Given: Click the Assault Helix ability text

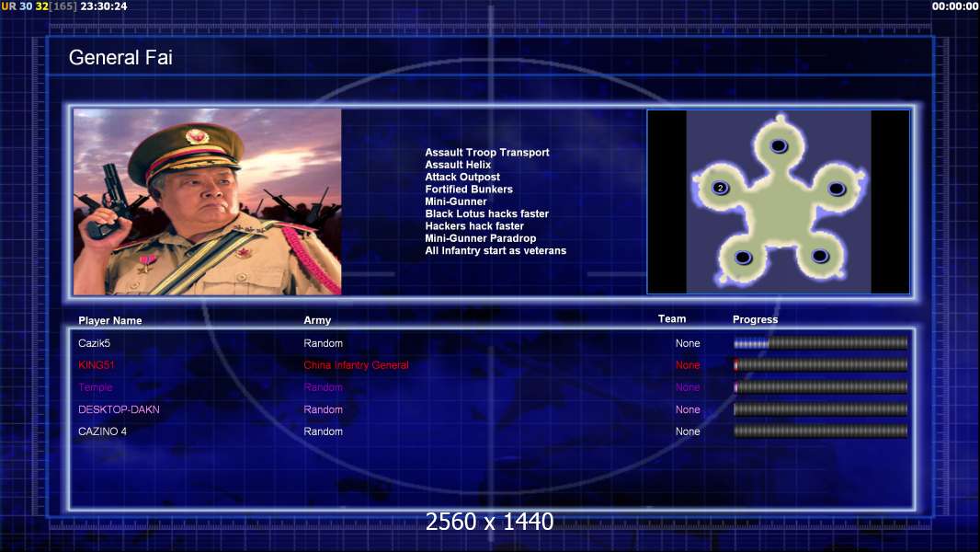Looking at the screenshot, I should point(458,165).
